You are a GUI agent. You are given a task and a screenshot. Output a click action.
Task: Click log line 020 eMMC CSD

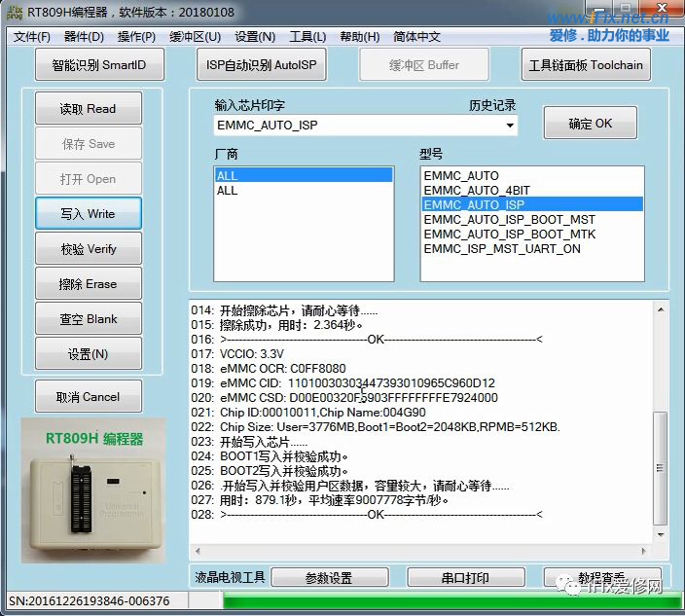pyautogui.click(x=344, y=398)
